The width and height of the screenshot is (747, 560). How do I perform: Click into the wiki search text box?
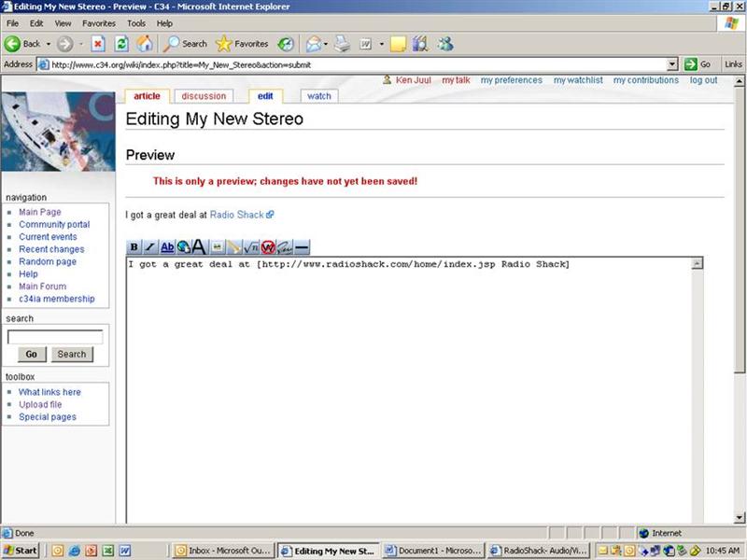pos(55,337)
